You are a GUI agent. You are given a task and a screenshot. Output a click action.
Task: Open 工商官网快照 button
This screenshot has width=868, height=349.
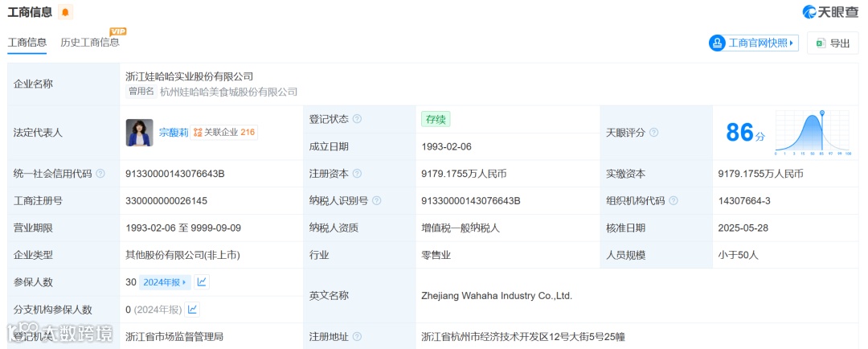(754, 43)
